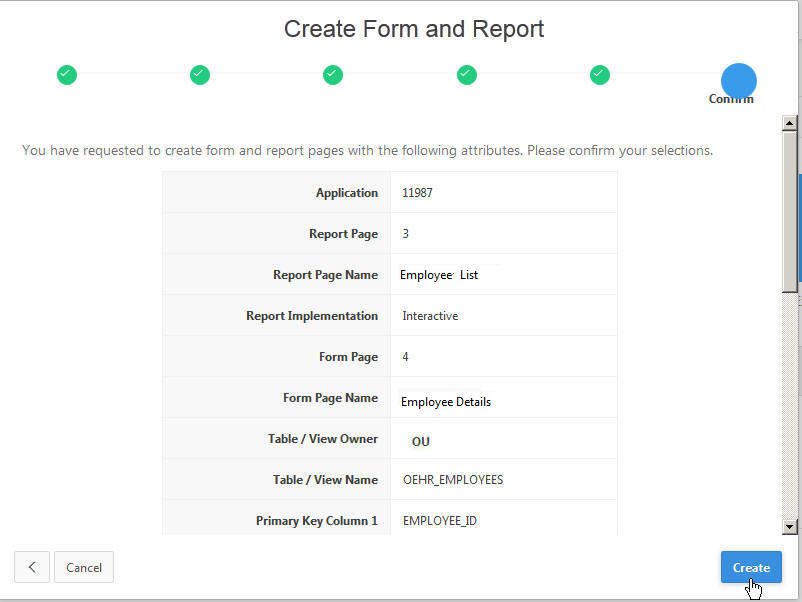
Task: Click the Application value 11987
Action: (x=417, y=193)
